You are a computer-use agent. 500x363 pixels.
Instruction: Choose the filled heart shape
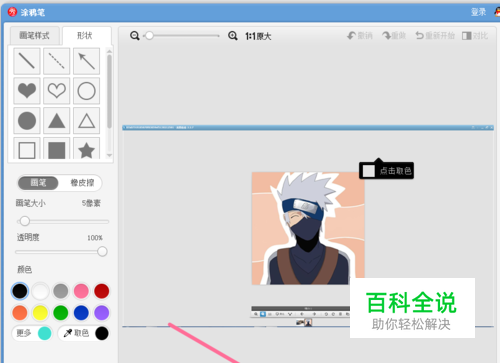coord(27,91)
